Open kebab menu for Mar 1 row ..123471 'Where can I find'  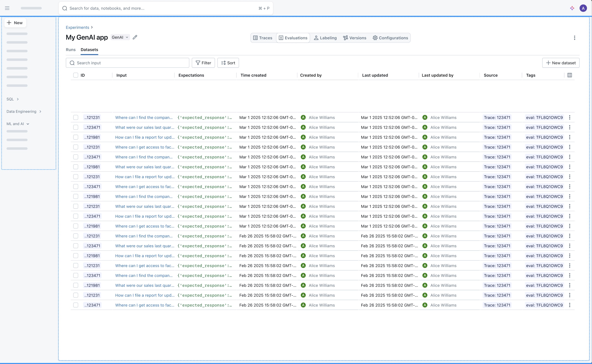click(570, 157)
